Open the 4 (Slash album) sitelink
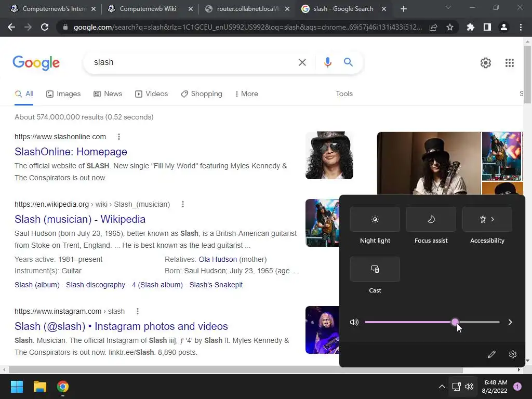 tap(157, 285)
